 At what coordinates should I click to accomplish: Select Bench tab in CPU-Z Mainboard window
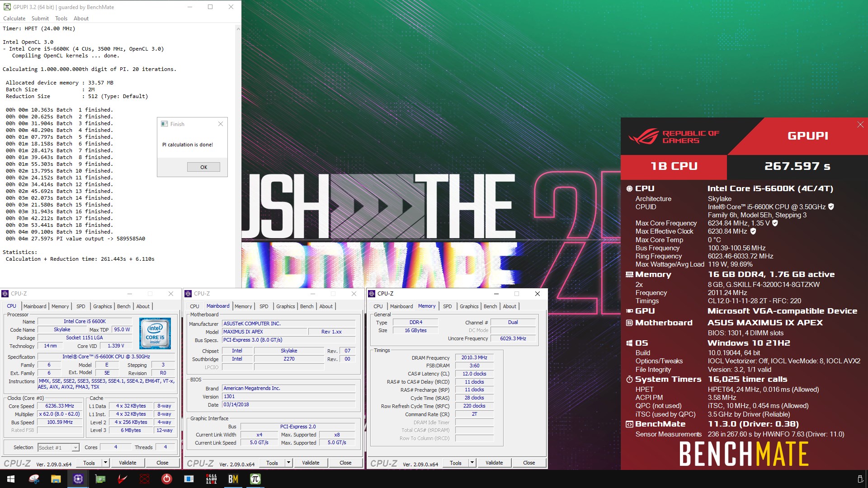tap(307, 306)
